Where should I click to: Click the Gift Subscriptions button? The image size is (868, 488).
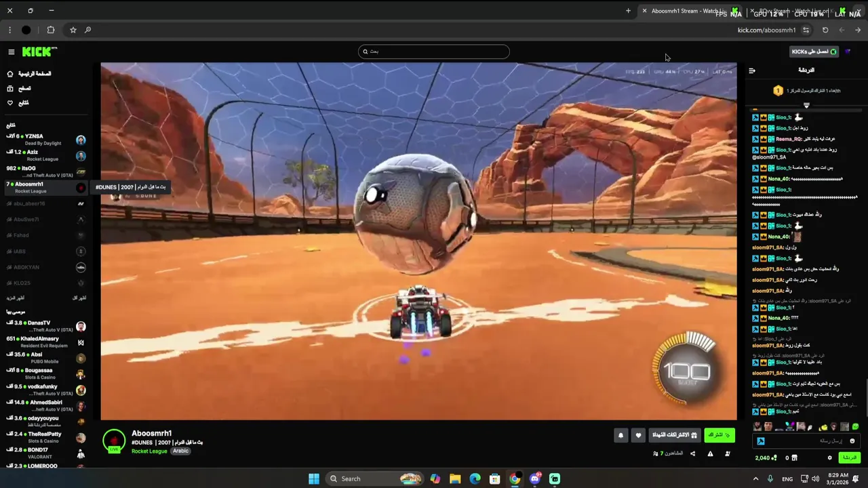pyautogui.click(x=675, y=435)
